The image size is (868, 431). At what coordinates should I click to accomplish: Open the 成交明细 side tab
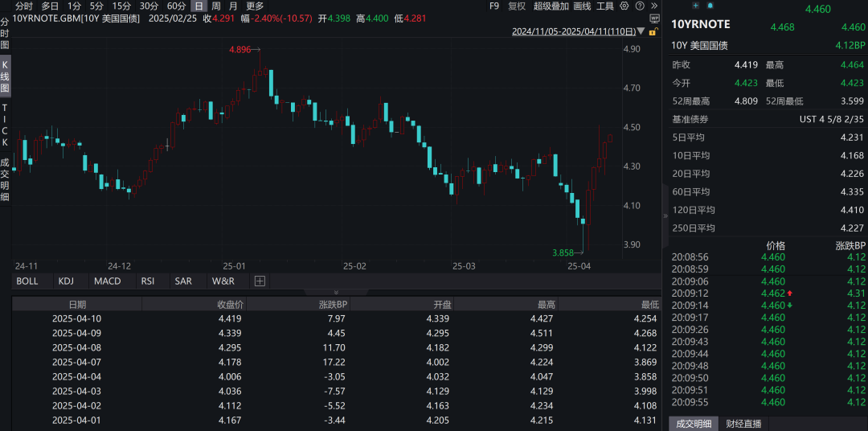(x=5, y=179)
